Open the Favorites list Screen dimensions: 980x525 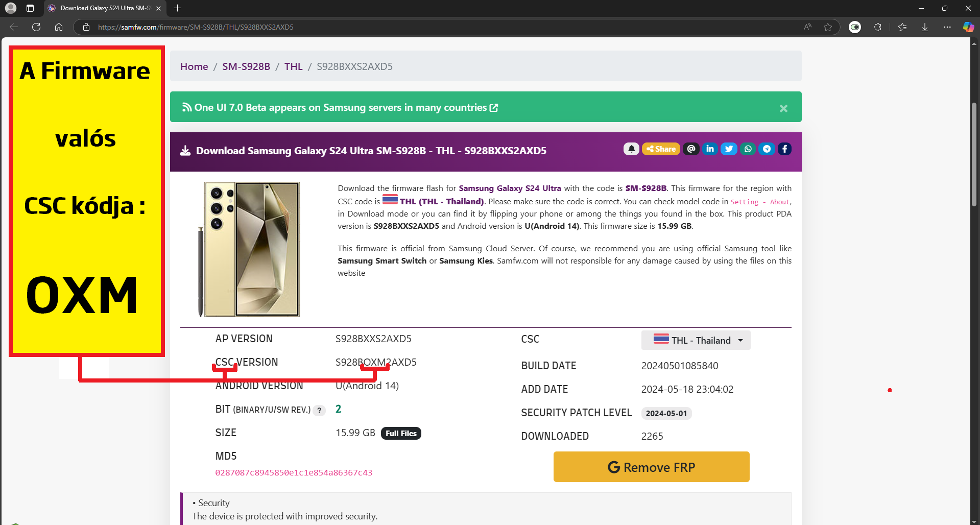[902, 27]
